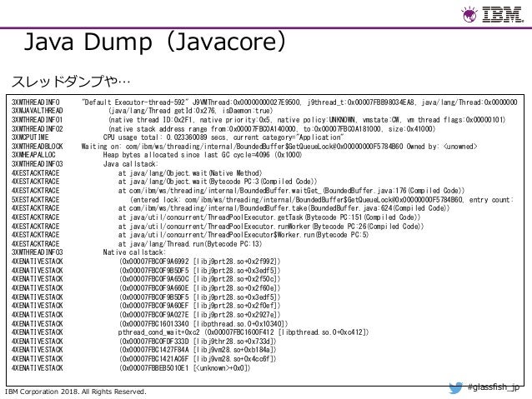Image resolution: width=532 pixels, height=399 pixels.
Task: Click the 3XMJAVALTHREAD row label
Action: (x=38, y=111)
